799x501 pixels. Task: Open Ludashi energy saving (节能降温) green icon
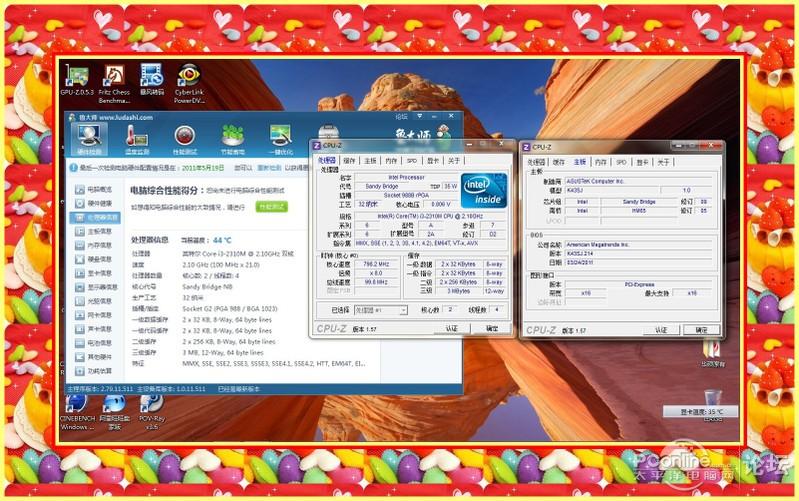coord(232,139)
